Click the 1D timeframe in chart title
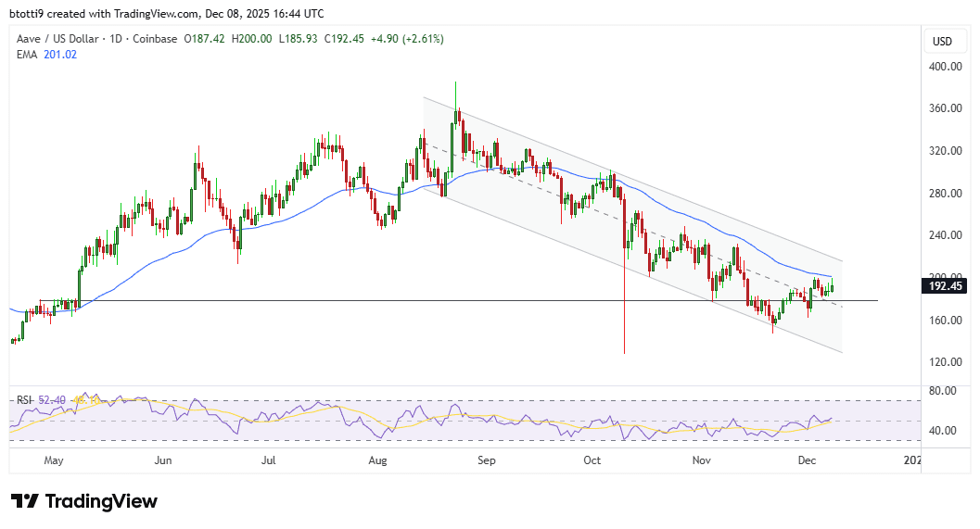This screenshot has width=980, height=529. (116, 39)
